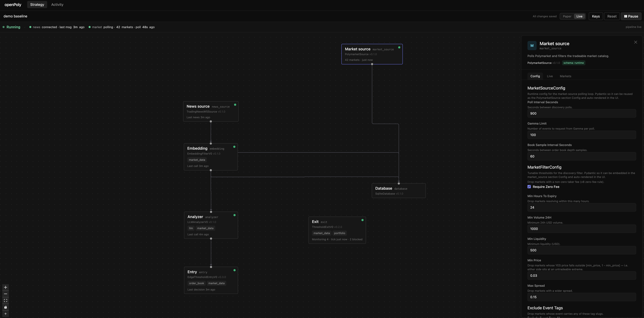Click the Reset button

pos(612,16)
